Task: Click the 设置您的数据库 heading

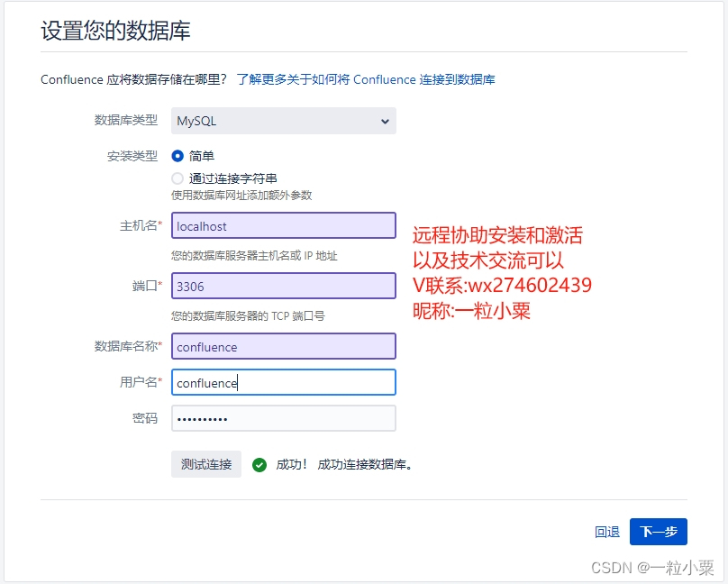Action: click(x=115, y=31)
